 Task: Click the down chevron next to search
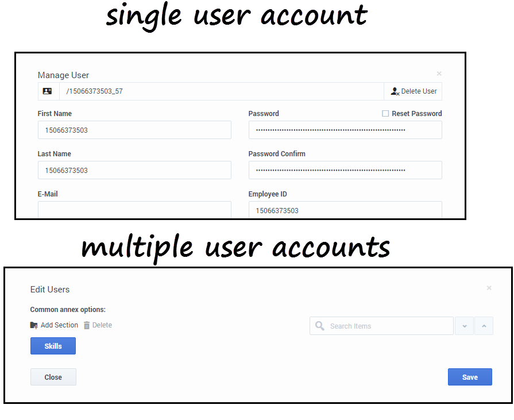click(464, 326)
